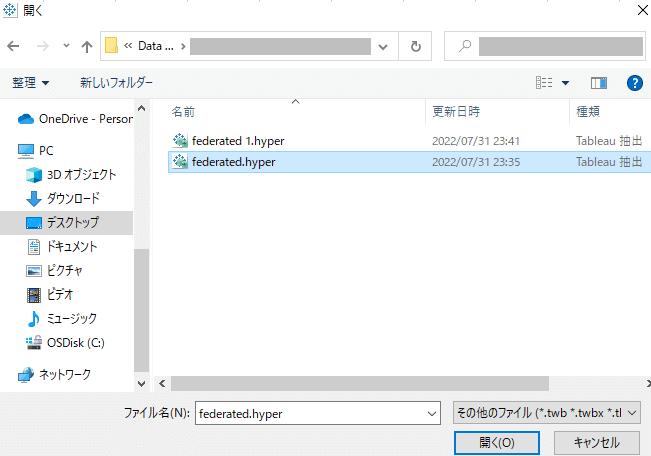The height and width of the screenshot is (456, 651).
Task: Click the 2022/07/31 23:41 date cell
Action: point(476,141)
